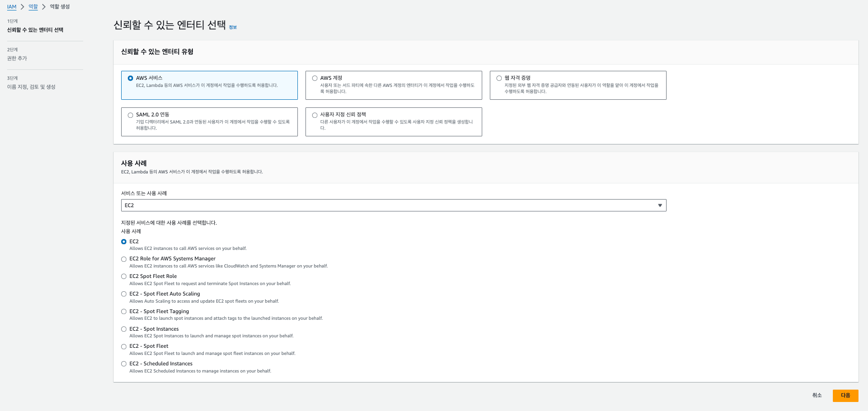Select the EC2 use case radio button

(x=124, y=242)
